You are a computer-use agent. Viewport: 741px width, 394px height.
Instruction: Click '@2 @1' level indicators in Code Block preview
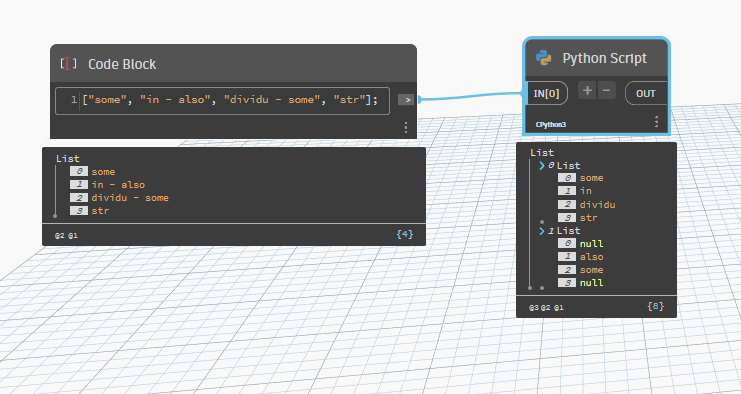[x=66, y=235]
